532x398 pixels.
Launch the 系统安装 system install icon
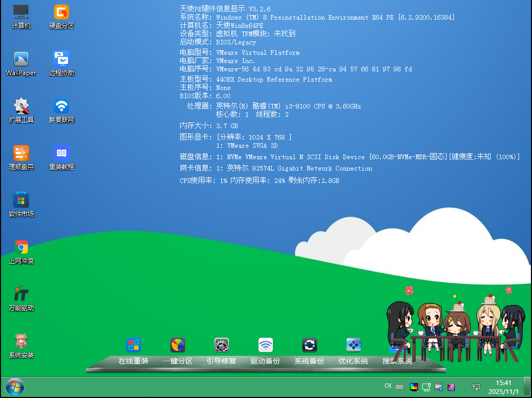(21, 342)
